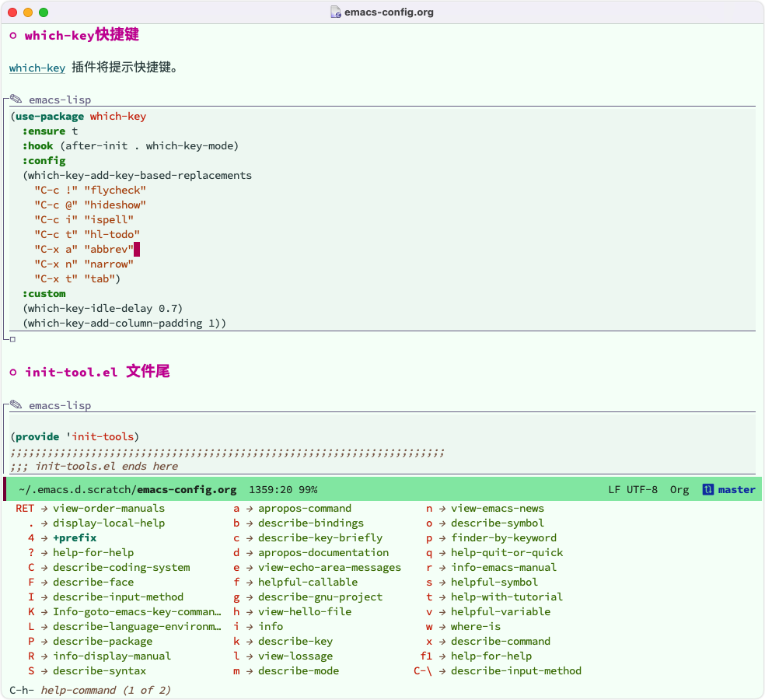
Task: Select describe-coding-system entry
Action: point(121,567)
